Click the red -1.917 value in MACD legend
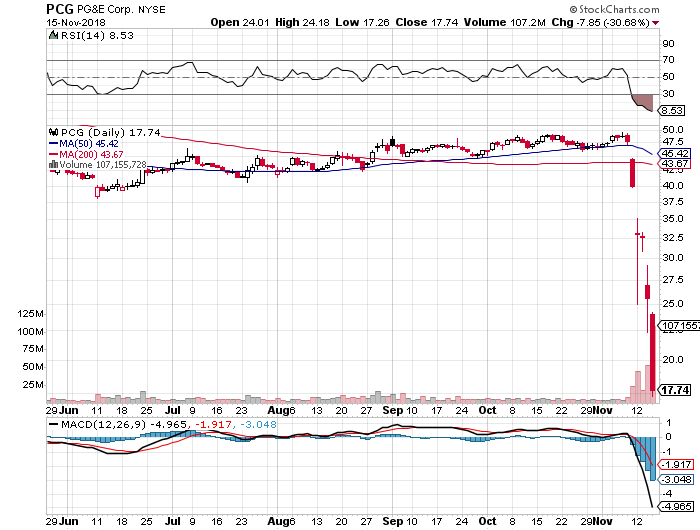The width and height of the screenshot is (700, 530). [214, 425]
